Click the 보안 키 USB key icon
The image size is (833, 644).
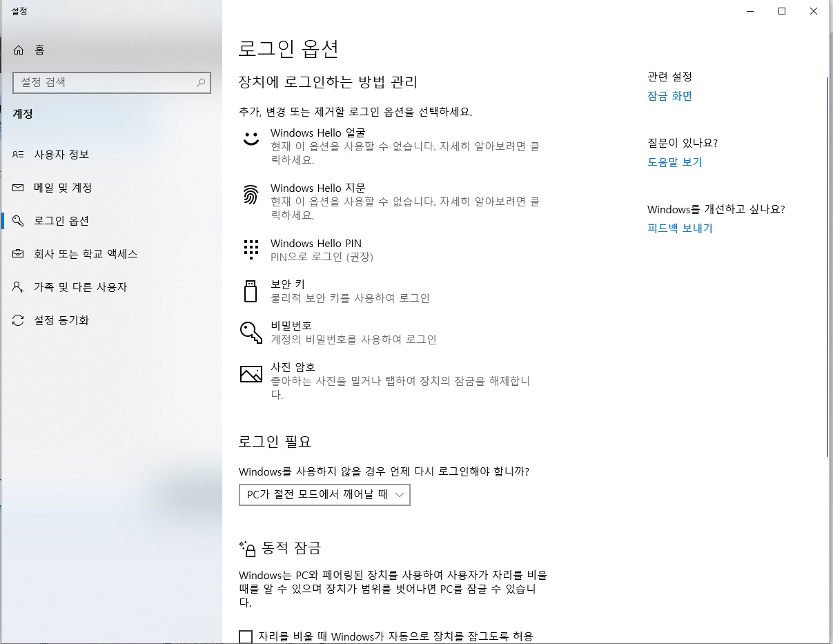251,291
